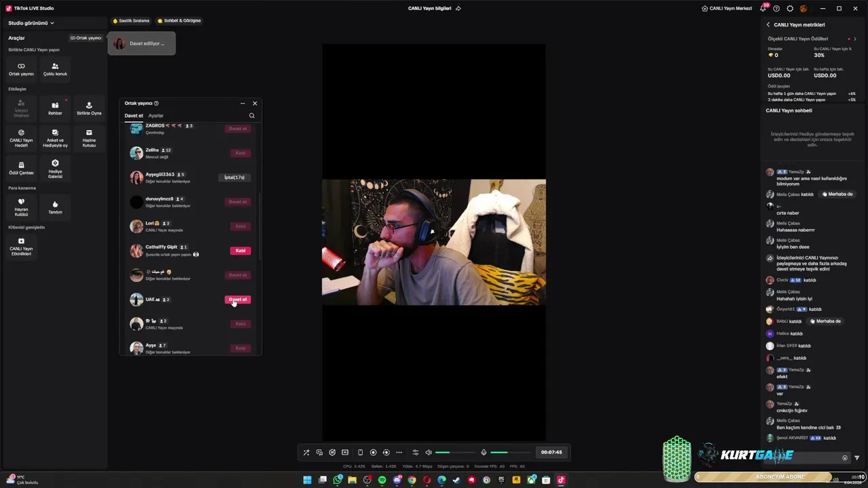Click the record circle icon in bottom toolbar
Image resolution: width=868 pixels, height=488 pixels.
373,452
